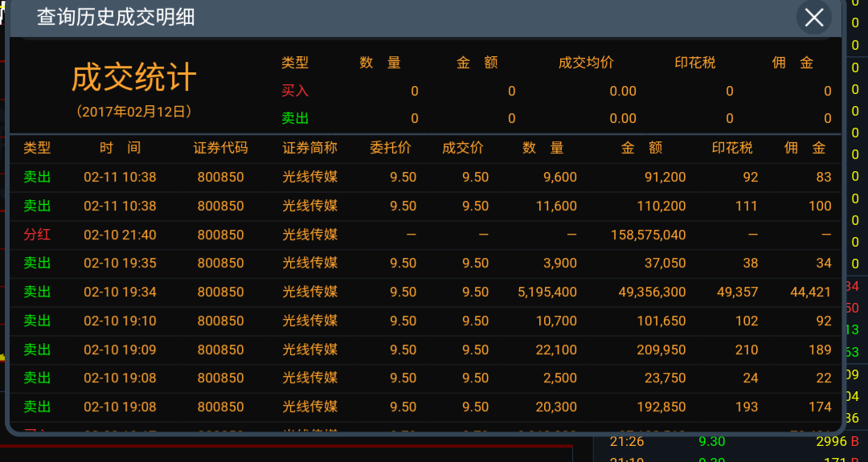Click the 证券简称 column header

(309, 148)
